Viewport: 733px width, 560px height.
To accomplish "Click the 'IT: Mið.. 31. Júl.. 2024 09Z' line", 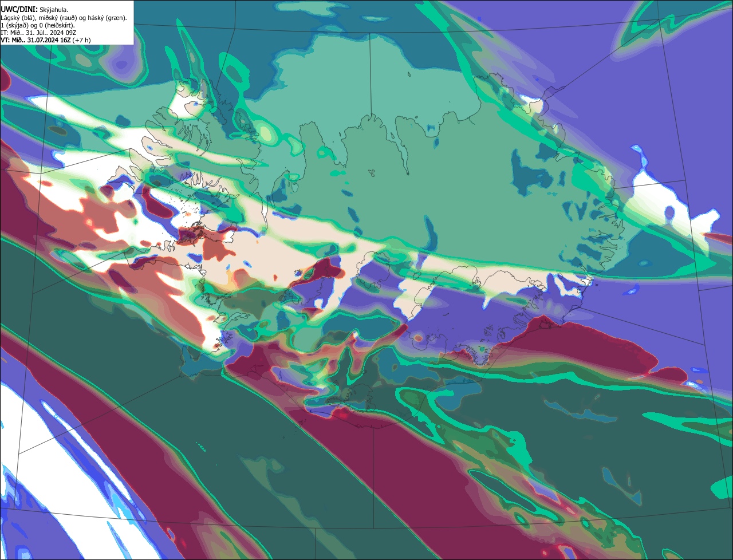I will [38, 33].
